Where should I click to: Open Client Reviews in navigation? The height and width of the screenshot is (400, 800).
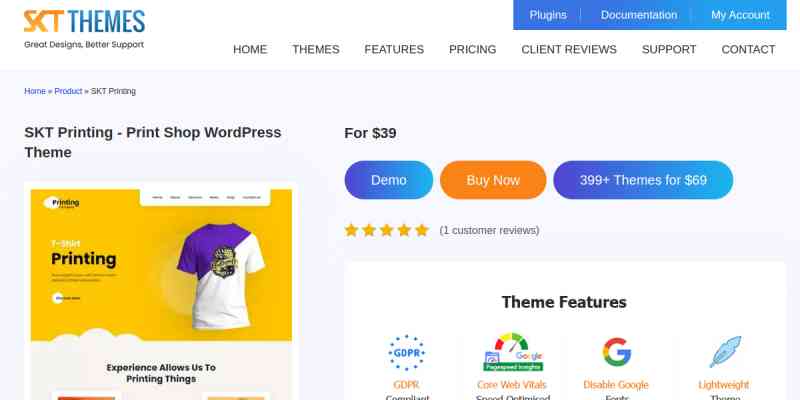pos(569,49)
